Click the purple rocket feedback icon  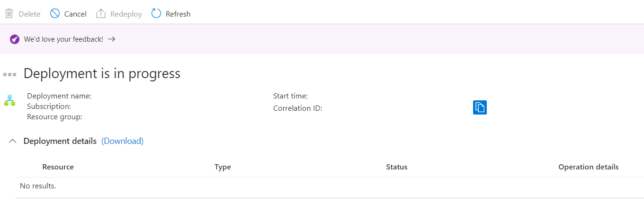(15, 39)
